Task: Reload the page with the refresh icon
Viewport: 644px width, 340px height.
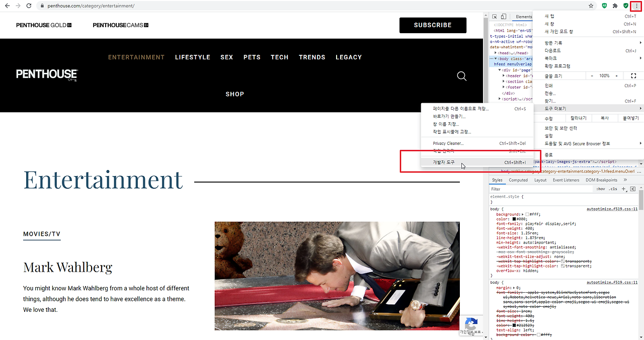Action: (29, 6)
